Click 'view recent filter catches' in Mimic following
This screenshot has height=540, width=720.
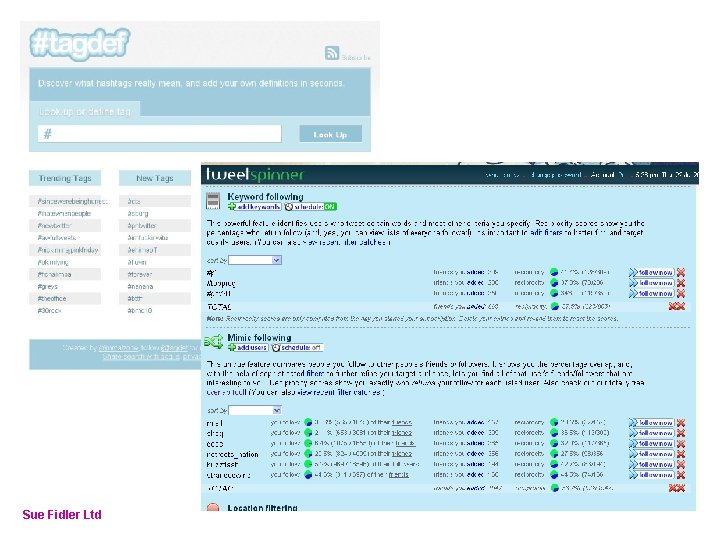pos(338,392)
